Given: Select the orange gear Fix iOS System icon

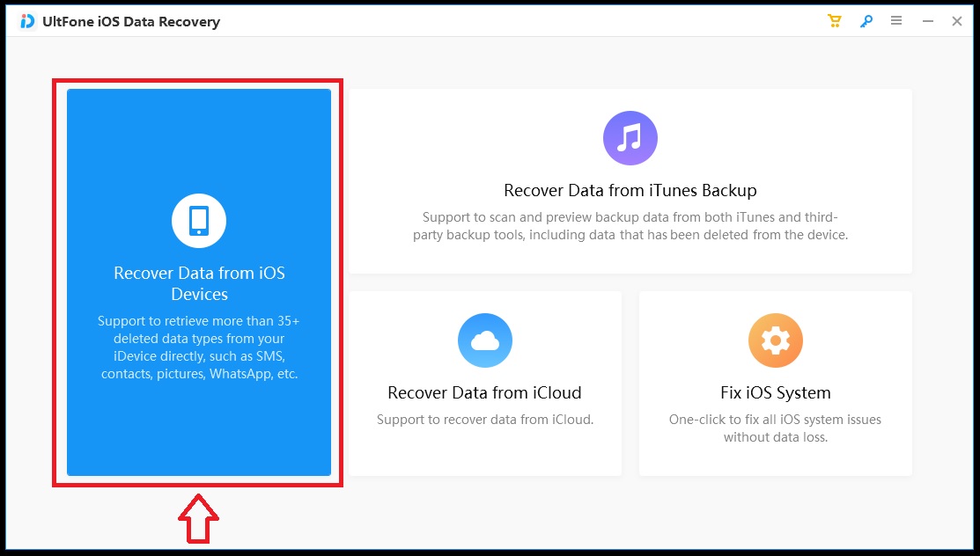Looking at the screenshot, I should click(775, 340).
